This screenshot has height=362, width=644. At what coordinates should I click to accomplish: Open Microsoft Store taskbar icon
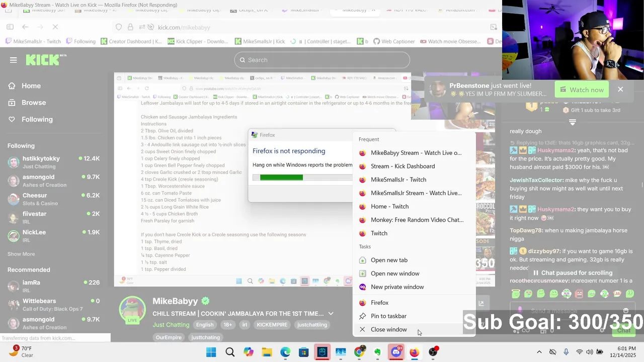pyautogui.click(x=304, y=352)
